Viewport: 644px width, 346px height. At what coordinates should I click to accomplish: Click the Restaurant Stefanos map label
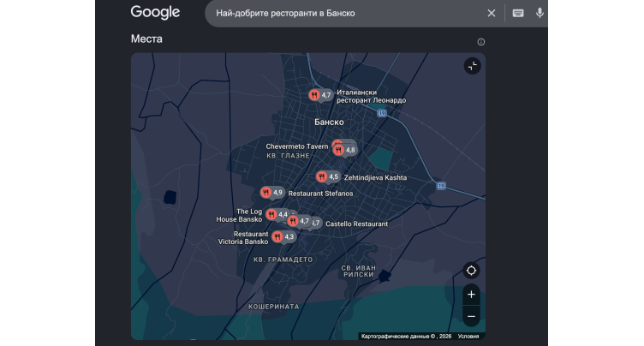[x=320, y=194]
